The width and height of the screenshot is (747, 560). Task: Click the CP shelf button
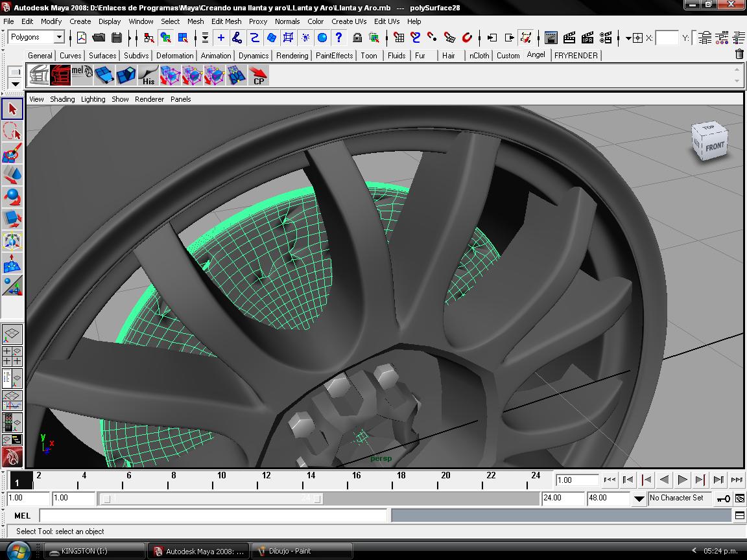pos(259,75)
